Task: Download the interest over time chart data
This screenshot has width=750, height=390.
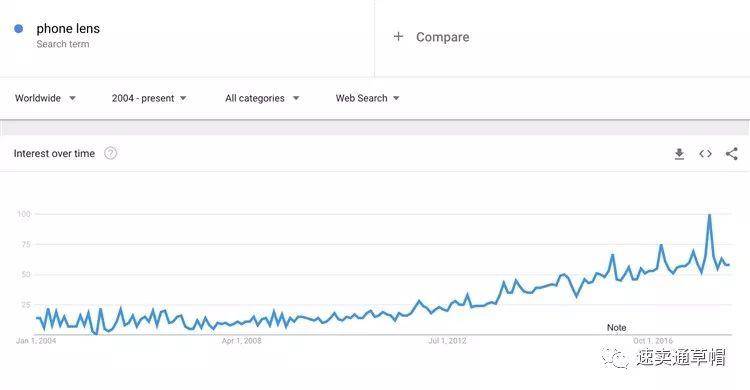Action: [679, 154]
